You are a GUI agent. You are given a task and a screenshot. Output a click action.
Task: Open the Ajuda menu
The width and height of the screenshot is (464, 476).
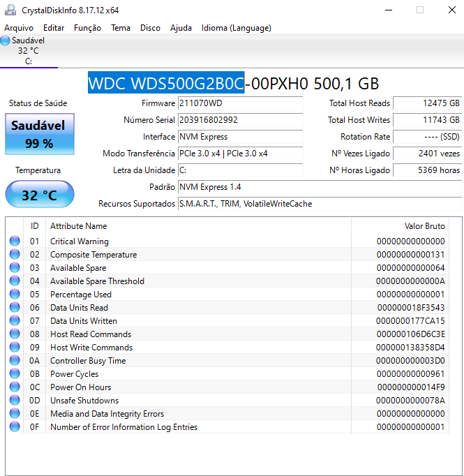click(x=181, y=28)
